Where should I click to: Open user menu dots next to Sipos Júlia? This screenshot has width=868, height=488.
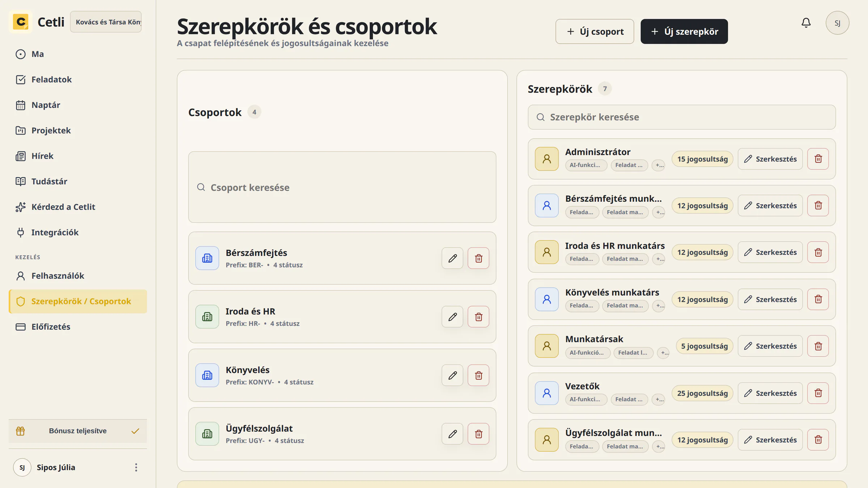[136, 467]
